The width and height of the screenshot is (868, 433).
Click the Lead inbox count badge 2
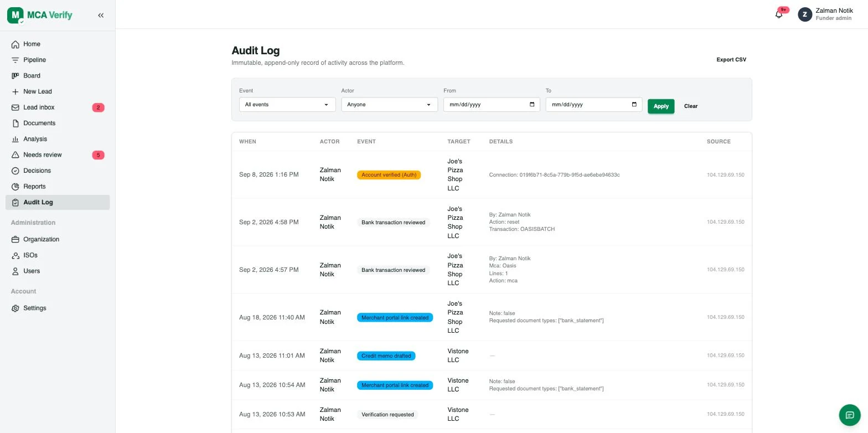pyautogui.click(x=99, y=107)
